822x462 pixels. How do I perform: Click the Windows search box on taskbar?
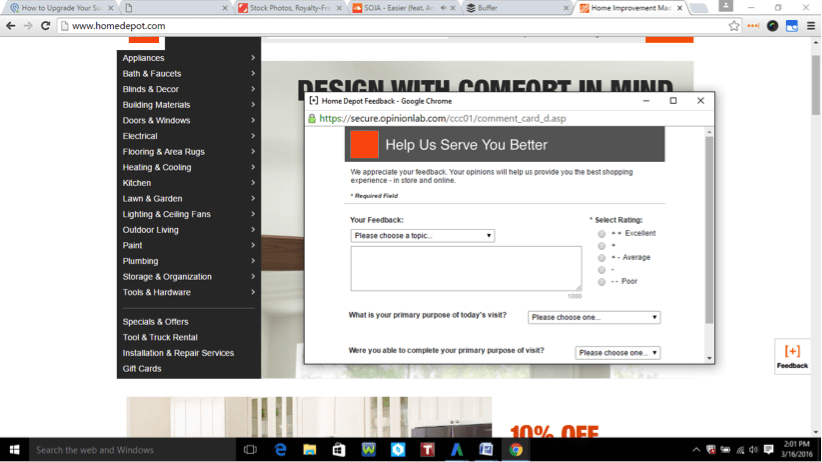pos(132,450)
